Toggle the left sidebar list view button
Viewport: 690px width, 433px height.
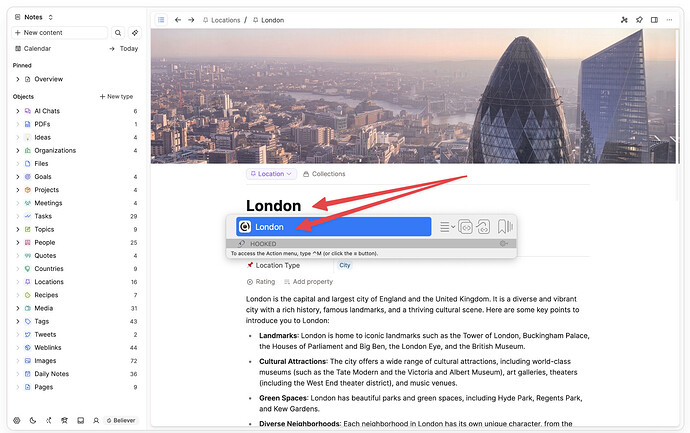coord(161,19)
